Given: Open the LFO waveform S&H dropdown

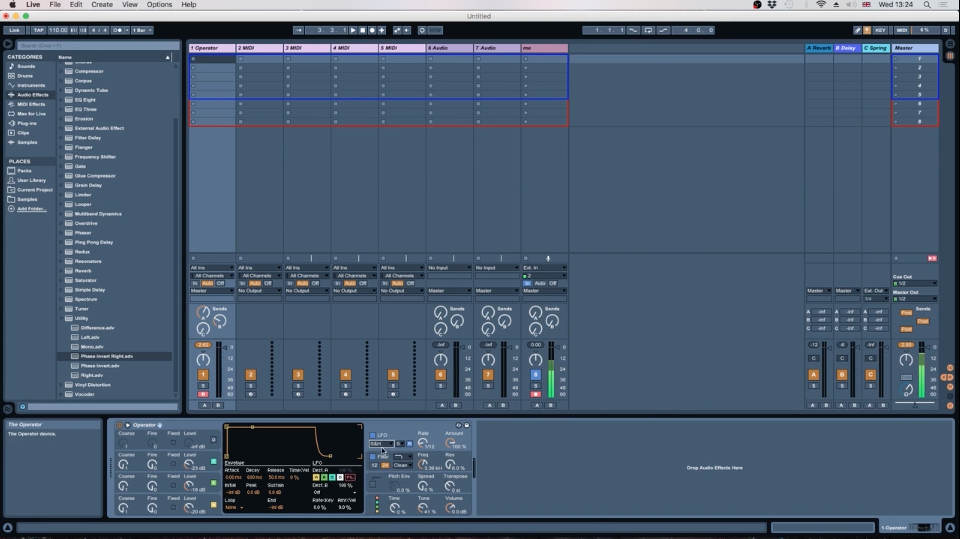Looking at the screenshot, I should (x=381, y=443).
